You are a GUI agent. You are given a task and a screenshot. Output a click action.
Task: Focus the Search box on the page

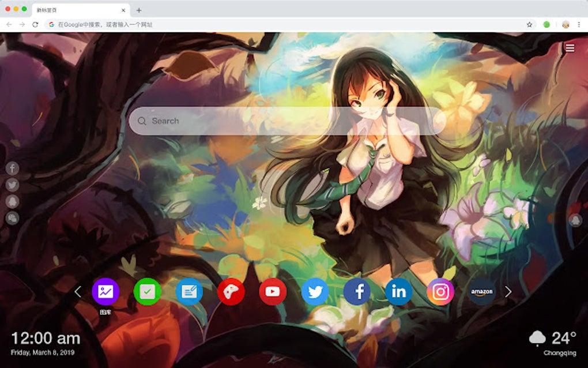287,121
